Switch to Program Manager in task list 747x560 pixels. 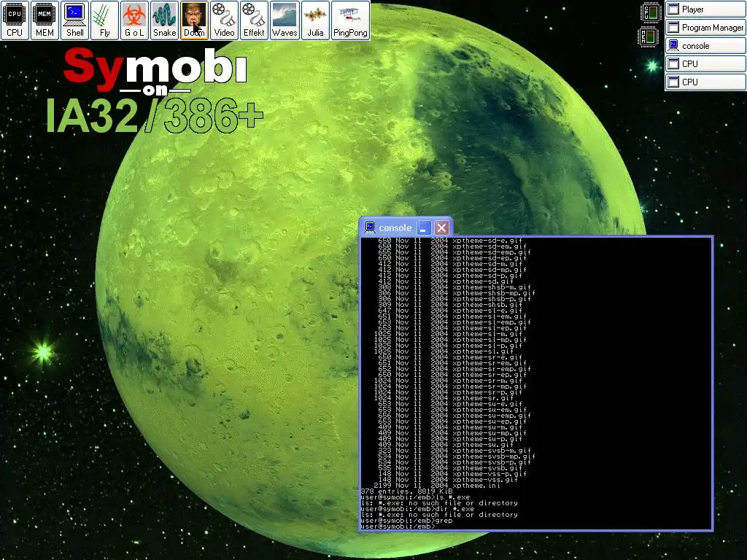pos(705,28)
